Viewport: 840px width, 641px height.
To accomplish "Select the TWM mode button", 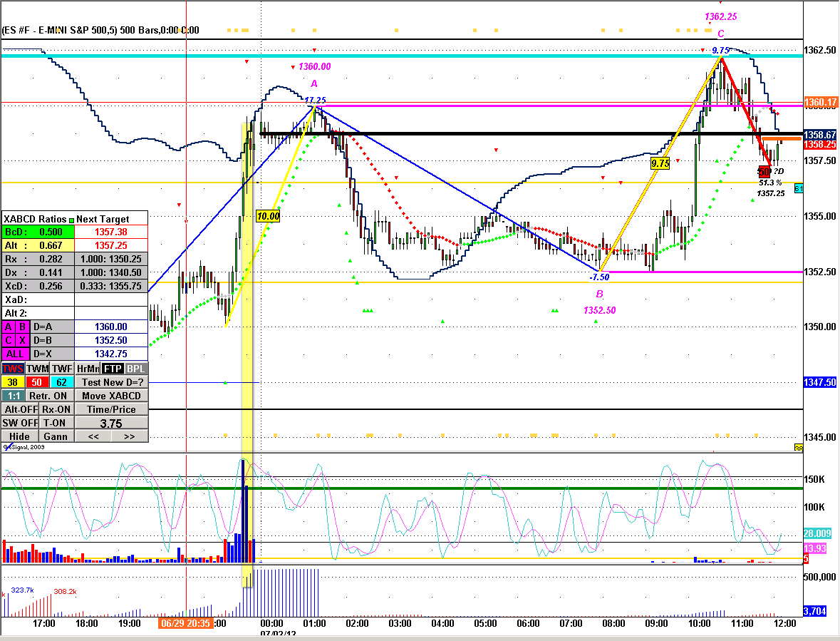I will click(38, 369).
